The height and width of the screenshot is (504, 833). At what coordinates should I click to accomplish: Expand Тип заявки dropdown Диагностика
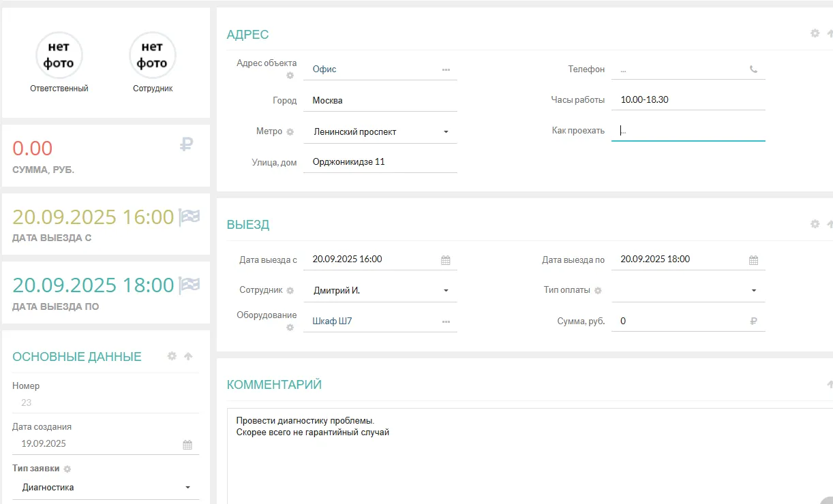click(x=188, y=488)
